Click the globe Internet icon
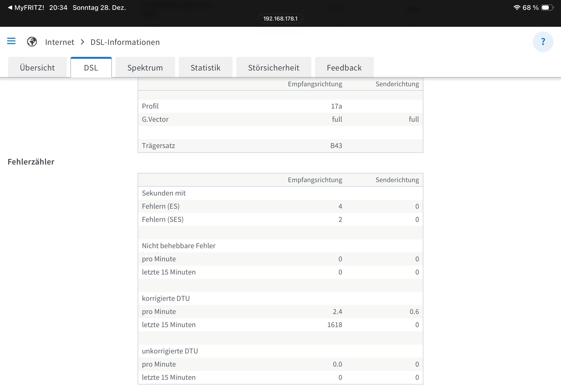 click(x=32, y=42)
